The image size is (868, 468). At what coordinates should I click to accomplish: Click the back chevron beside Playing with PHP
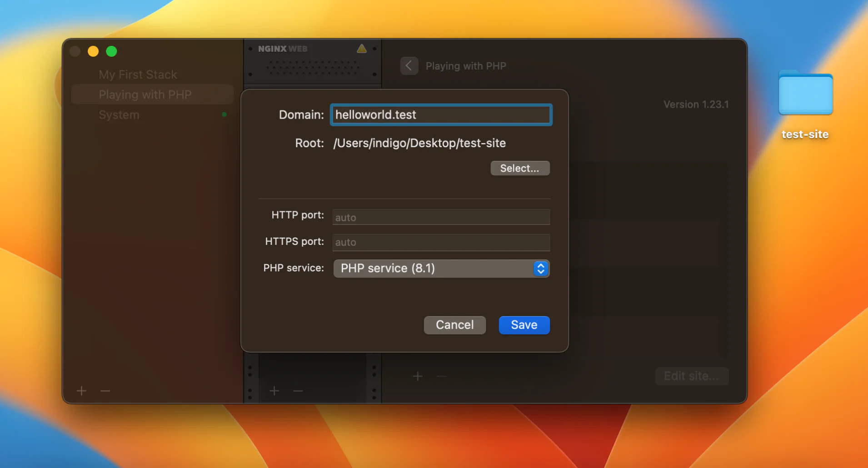click(409, 66)
